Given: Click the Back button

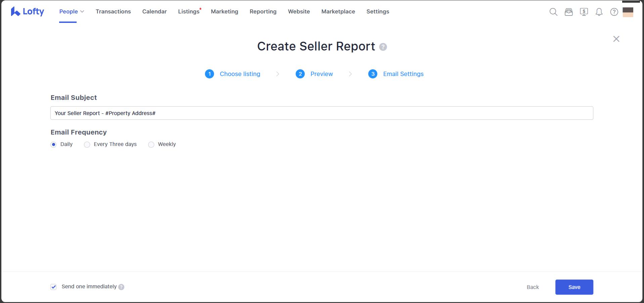Looking at the screenshot, I should pos(532,287).
